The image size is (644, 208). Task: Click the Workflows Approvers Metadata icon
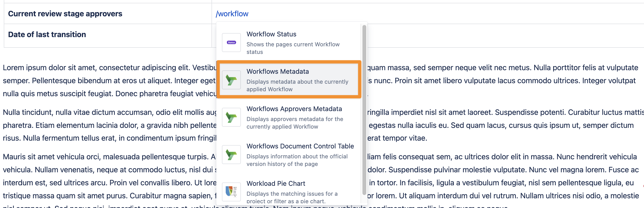click(x=231, y=117)
